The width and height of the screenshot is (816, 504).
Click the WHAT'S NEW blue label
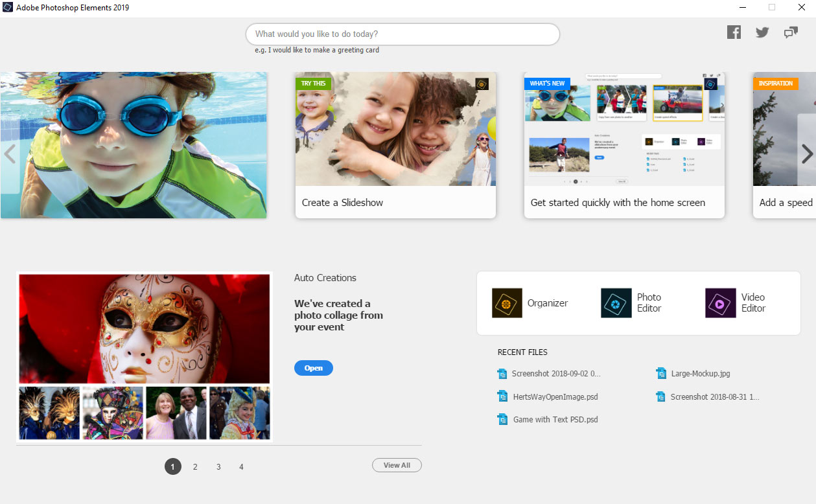(x=547, y=84)
